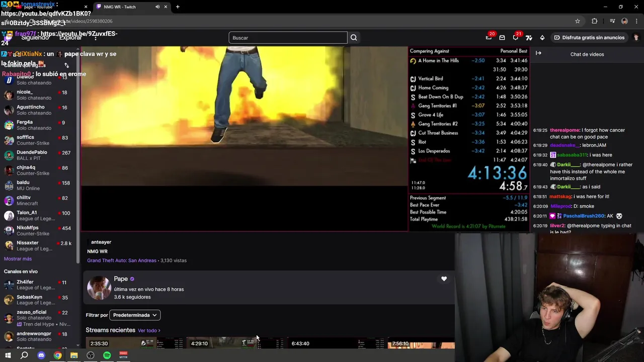Open the Pape channel name link
644x362 pixels.
121,279
